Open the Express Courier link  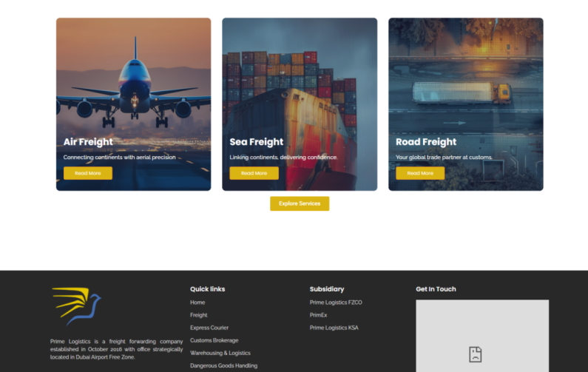(x=209, y=328)
